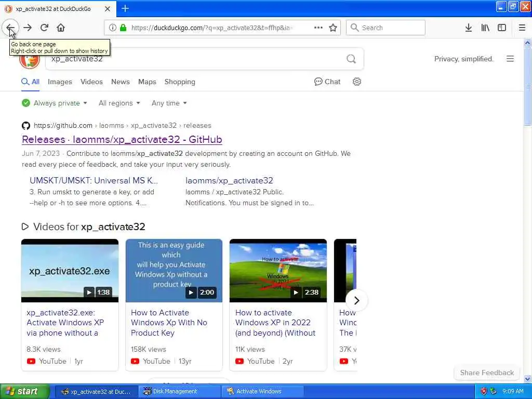The height and width of the screenshot is (399, 532).
Task: Open search settings gear icon
Action: click(x=356, y=82)
